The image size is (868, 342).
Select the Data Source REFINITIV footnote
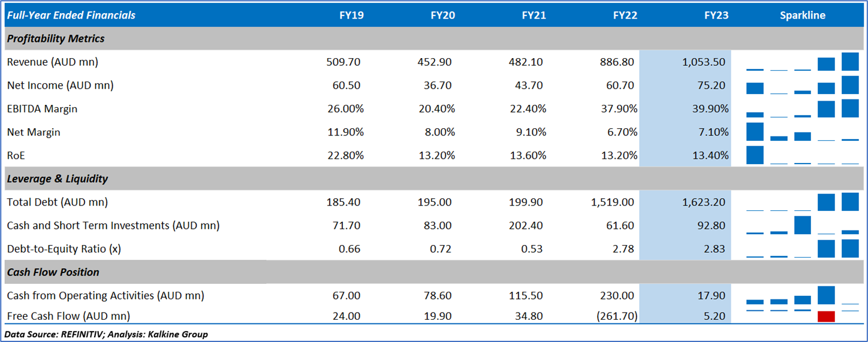tap(106, 334)
